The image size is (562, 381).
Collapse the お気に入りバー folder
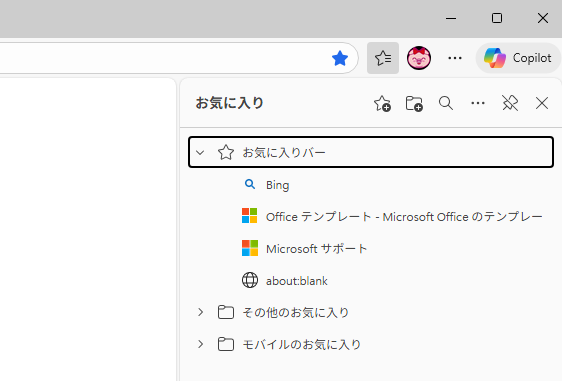tap(200, 152)
